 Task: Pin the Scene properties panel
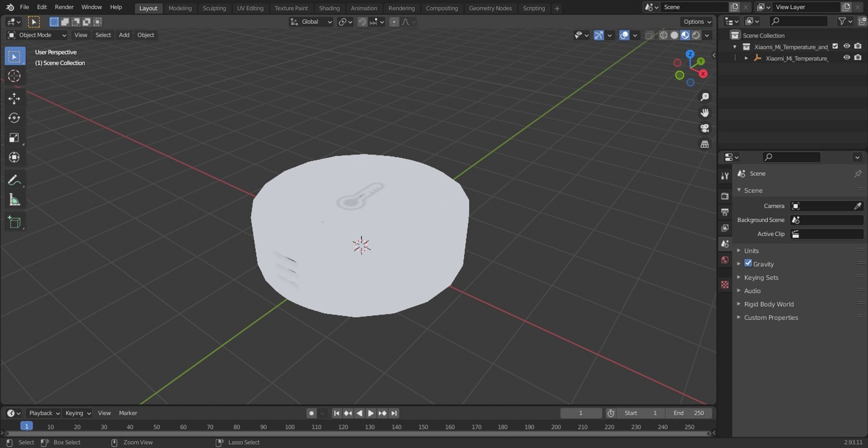click(858, 174)
